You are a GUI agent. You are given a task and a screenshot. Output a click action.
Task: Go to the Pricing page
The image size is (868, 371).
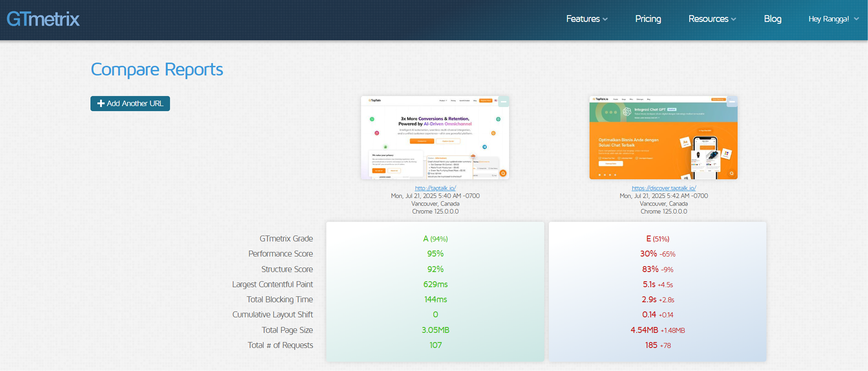tap(648, 19)
